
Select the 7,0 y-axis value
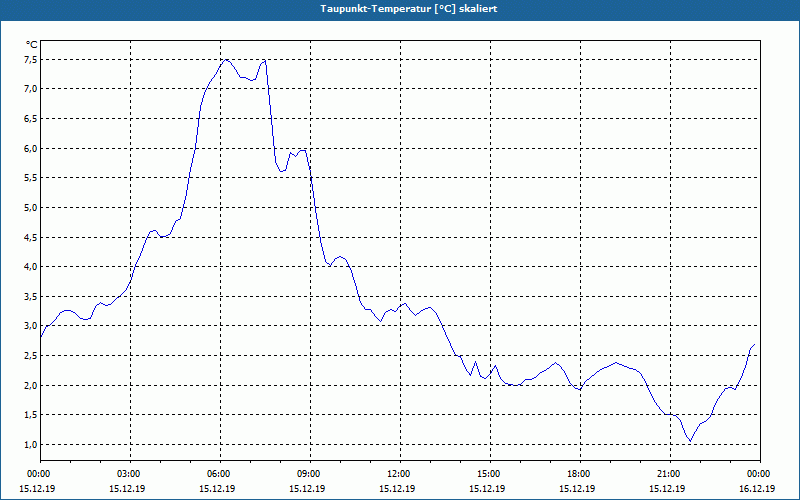click(31, 89)
